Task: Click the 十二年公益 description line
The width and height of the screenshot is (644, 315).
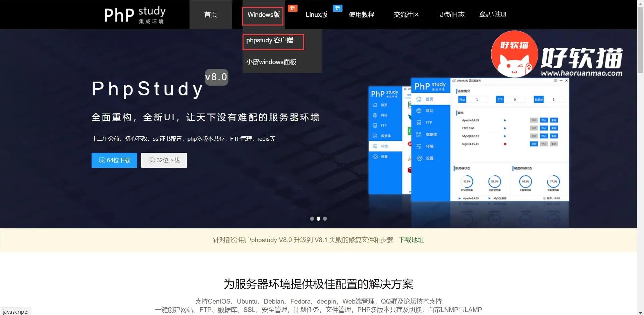Action: [183, 139]
